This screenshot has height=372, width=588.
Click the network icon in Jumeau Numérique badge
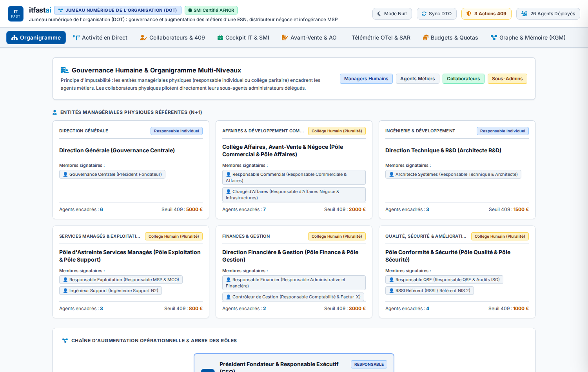pos(61,10)
